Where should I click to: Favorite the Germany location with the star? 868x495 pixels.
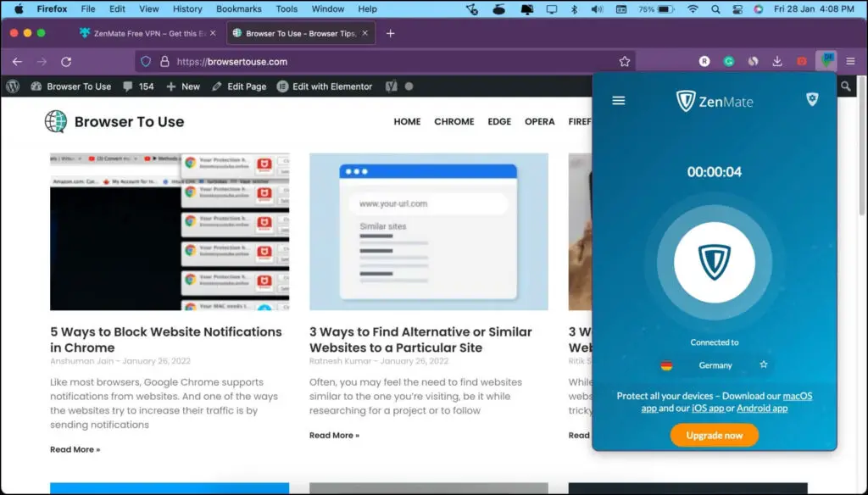[764, 364]
